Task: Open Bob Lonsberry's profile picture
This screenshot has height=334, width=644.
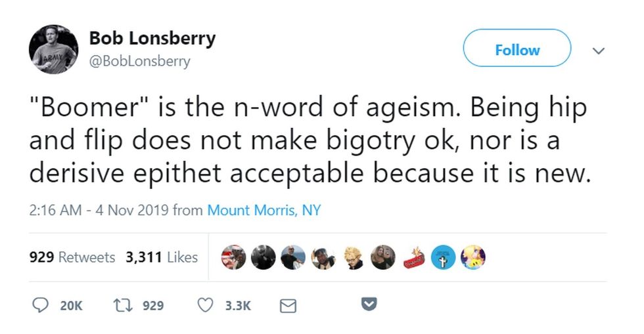Action: tap(53, 50)
